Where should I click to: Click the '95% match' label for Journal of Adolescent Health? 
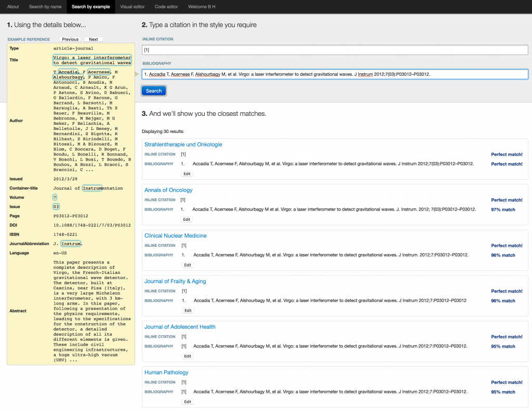[x=503, y=346]
